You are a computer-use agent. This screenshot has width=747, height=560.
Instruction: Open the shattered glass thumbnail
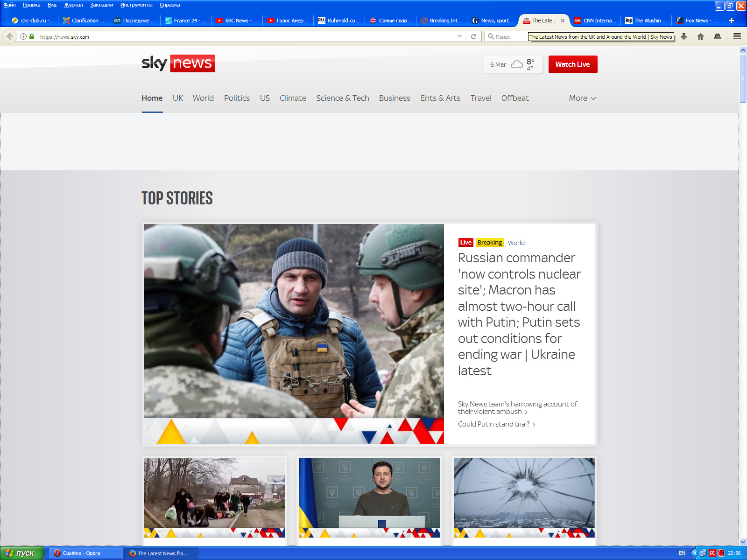coord(524,498)
